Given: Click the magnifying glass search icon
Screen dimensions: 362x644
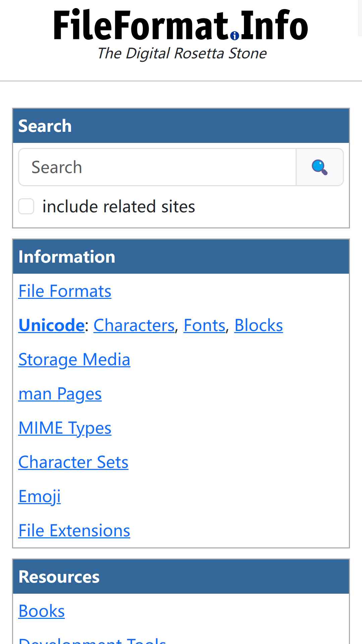Looking at the screenshot, I should (x=320, y=167).
